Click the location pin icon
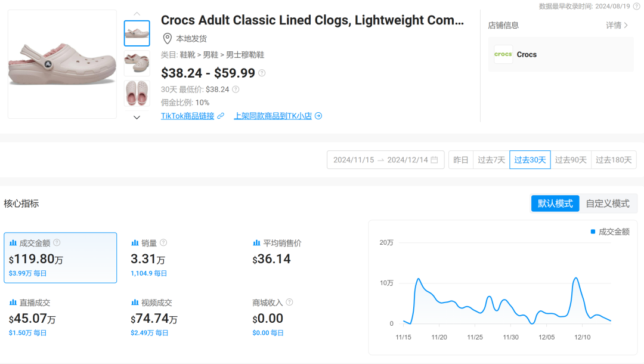644x364 pixels. click(x=168, y=39)
